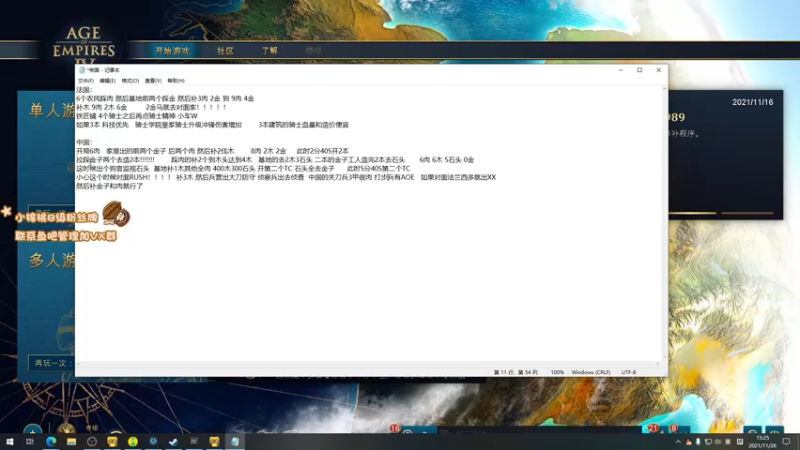The height and width of the screenshot is (450, 800).
Task: Click the Notepad vertical scrollbar
Action: pyautogui.click(x=664, y=223)
